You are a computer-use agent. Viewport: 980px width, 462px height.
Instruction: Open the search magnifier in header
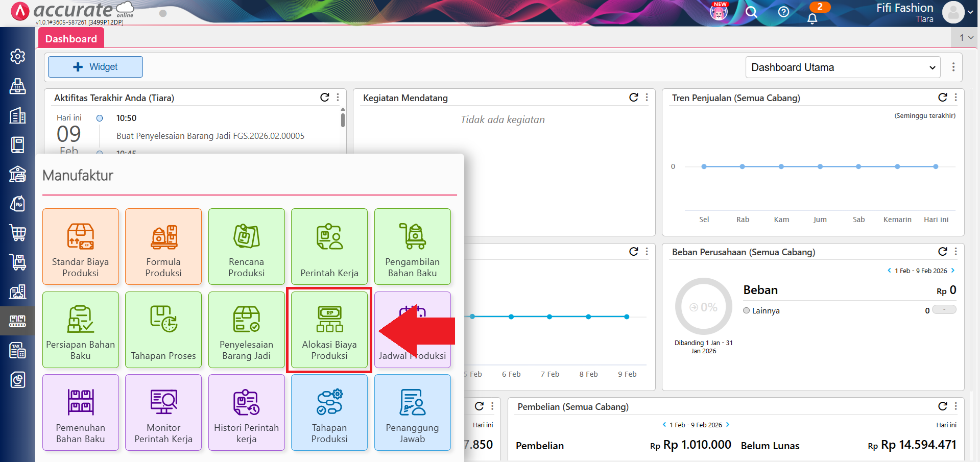[751, 12]
